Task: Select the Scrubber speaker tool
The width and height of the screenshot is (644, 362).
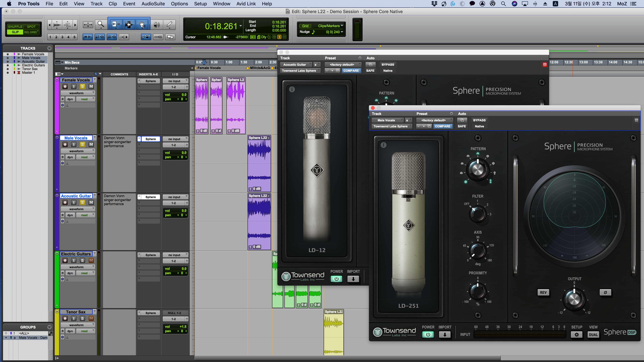Action: 157,24
